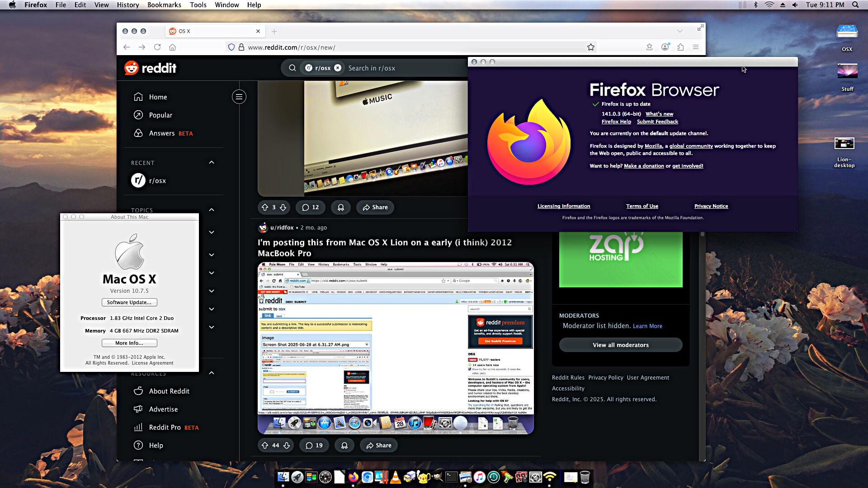Reload the reddit page
Image resolution: width=868 pixels, height=488 pixels.
157,47
